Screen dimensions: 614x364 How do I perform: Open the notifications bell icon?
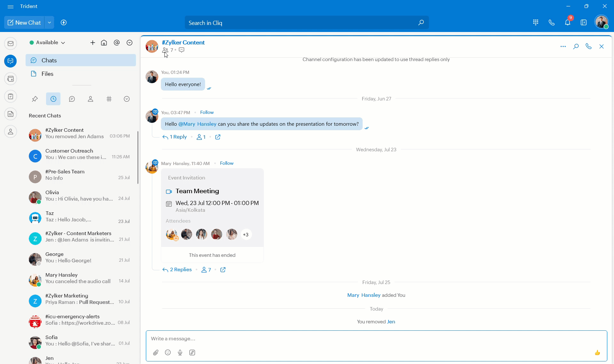567,23
